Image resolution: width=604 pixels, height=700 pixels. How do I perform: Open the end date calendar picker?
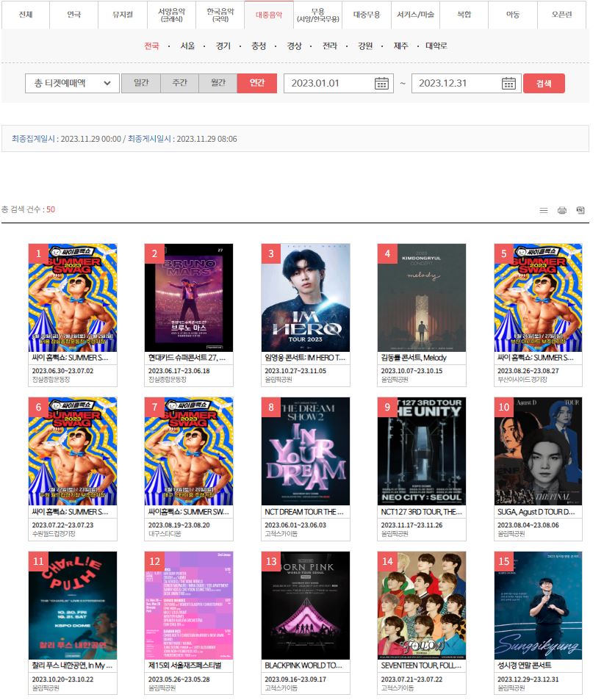click(x=508, y=83)
